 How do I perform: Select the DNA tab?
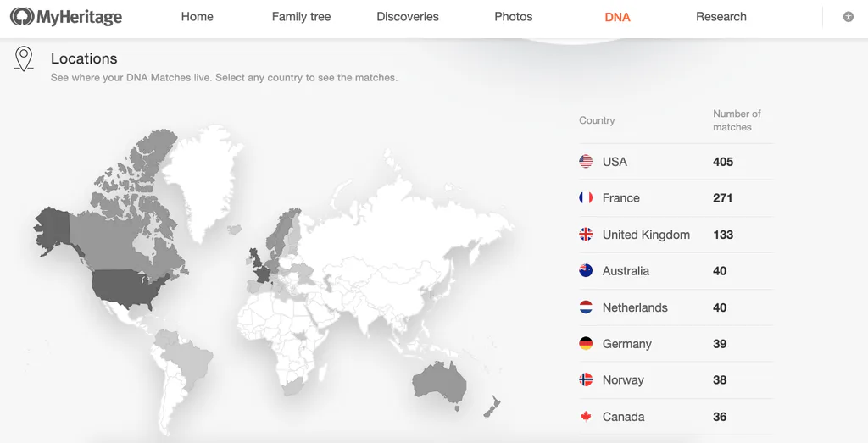tap(617, 17)
